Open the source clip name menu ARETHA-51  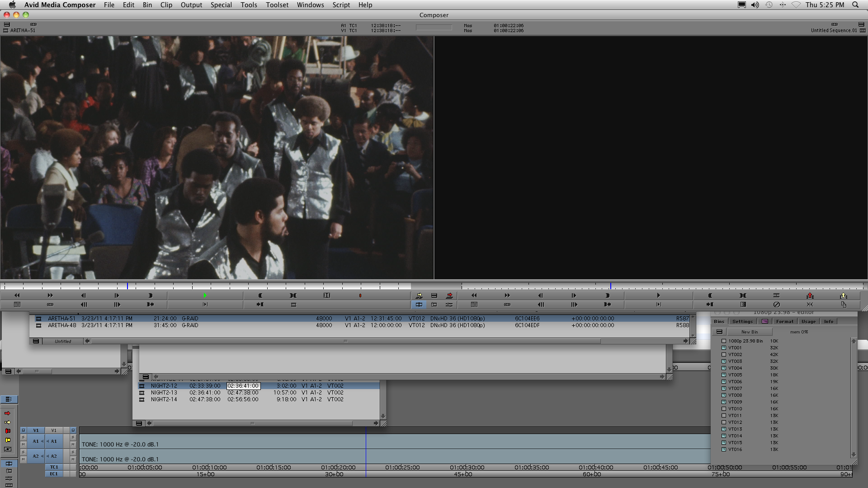23,30
